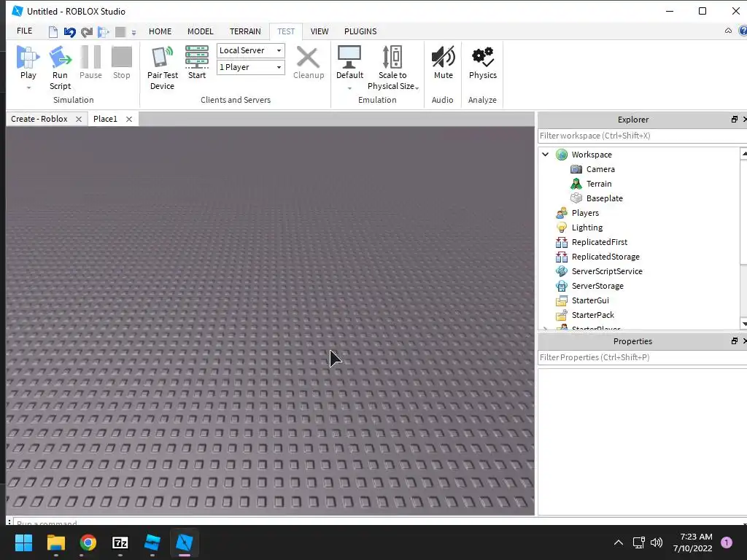Open the volume control in the tray

[657, 542]
